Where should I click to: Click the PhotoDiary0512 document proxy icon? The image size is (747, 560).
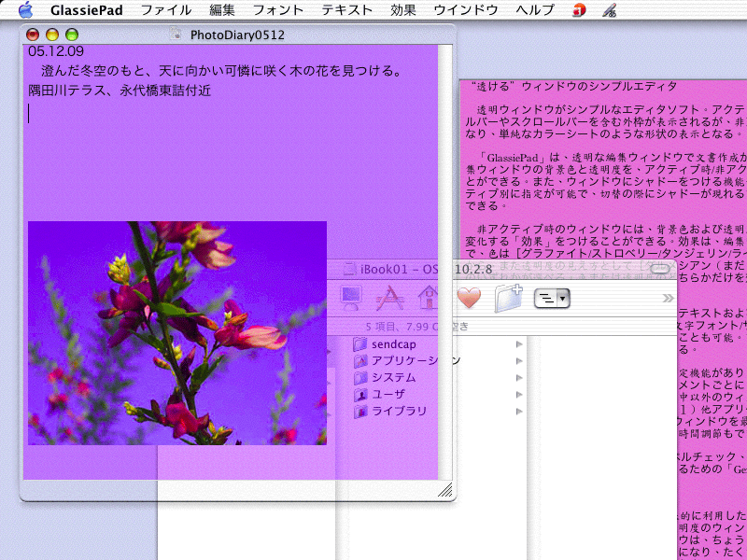(x=176, y=35)
